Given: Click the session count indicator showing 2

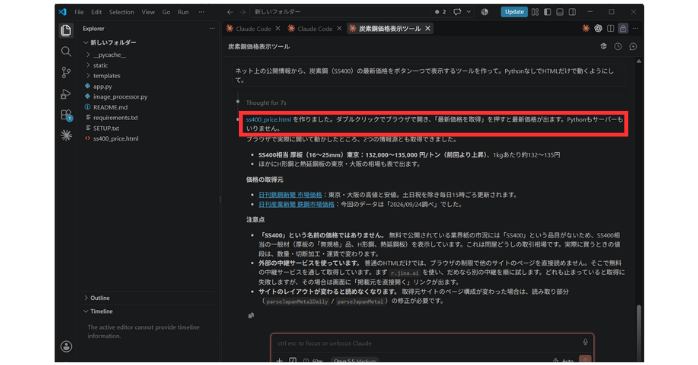Looking at the screenshot, I should tap(440, 12).
